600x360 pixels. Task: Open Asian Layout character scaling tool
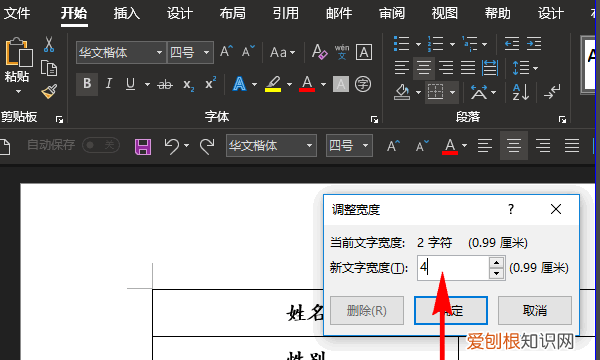click(x=479, y=92)
